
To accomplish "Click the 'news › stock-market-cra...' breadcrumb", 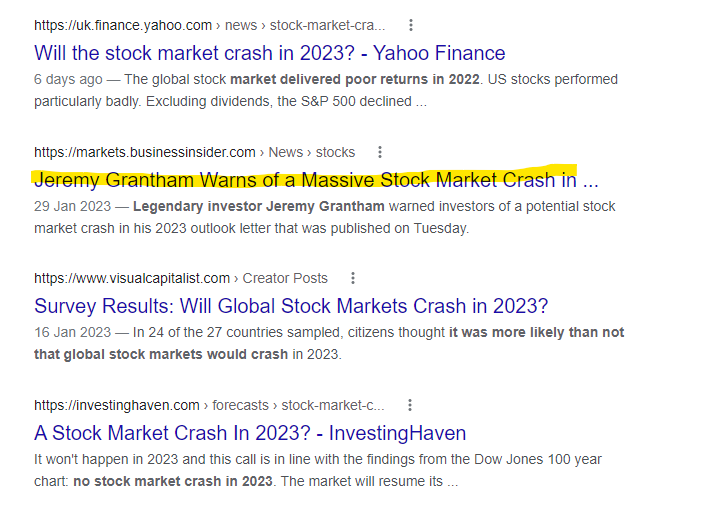I will coord(305,25).
